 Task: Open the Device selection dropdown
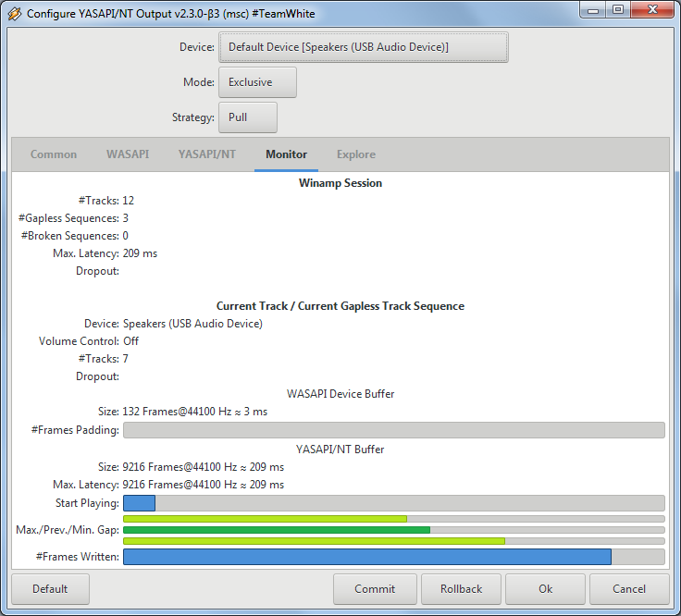pos(363,47)
